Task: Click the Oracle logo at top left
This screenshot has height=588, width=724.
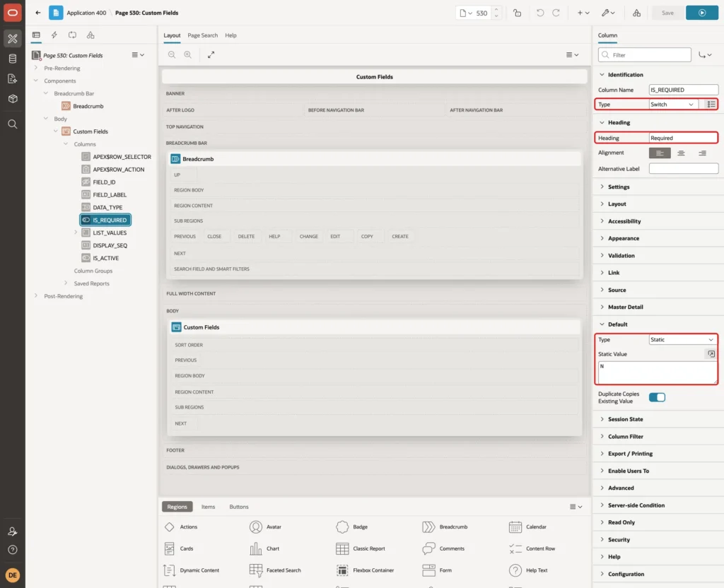Action: click(13, 13)
